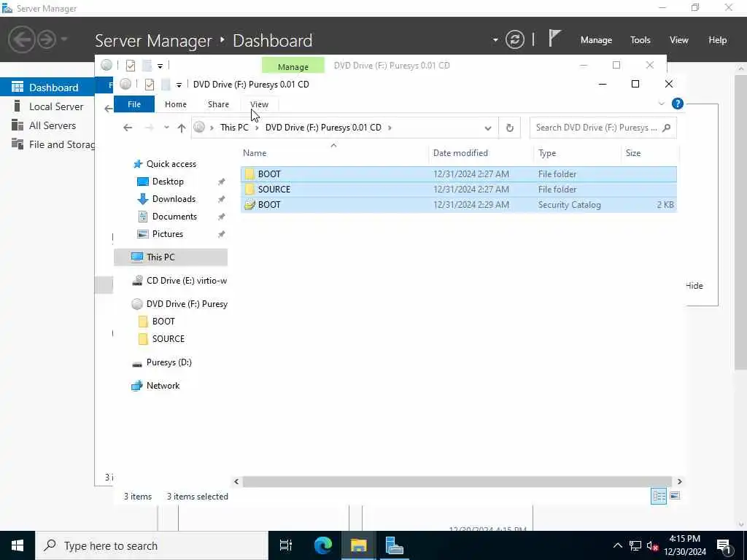Click File Explorer taskbar icon
The width and height of the screenshot is (747, 560).
click(358, 545)
